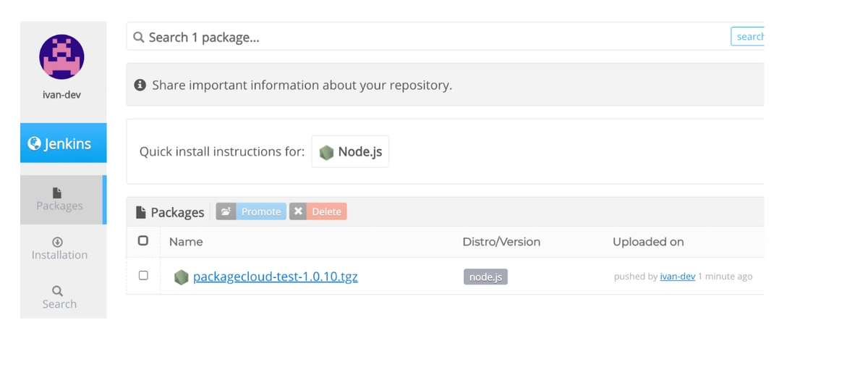Select the Packages file icon in sidebar
The width and height of the screenshot is (868, 383).
[58, 193]
